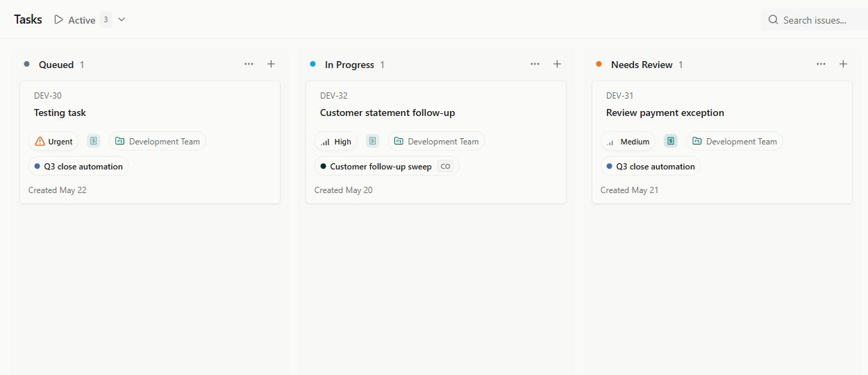
Task: Add a new issue to Queued
Action: point(272,64)
